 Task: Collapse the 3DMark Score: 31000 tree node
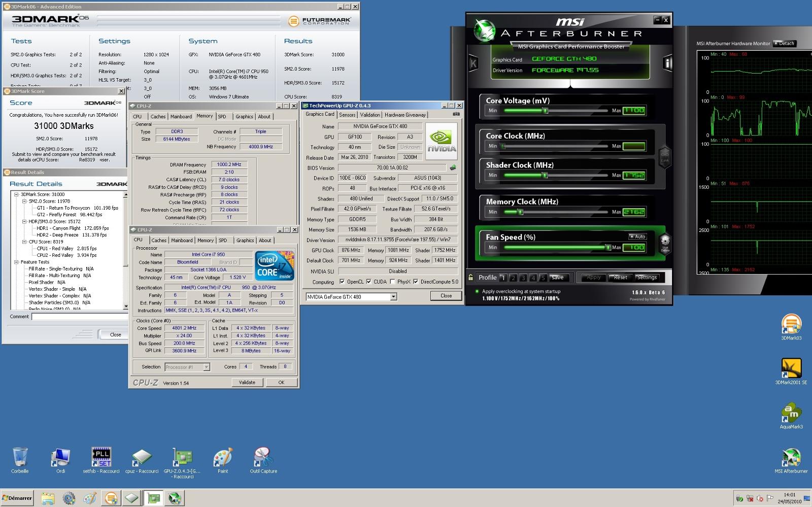16,194
